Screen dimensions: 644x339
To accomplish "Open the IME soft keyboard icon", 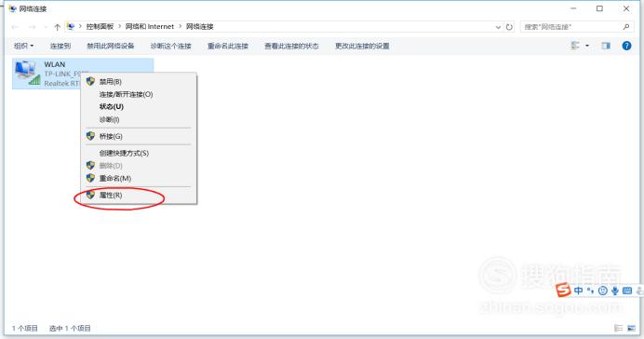I will pos(627,291).
